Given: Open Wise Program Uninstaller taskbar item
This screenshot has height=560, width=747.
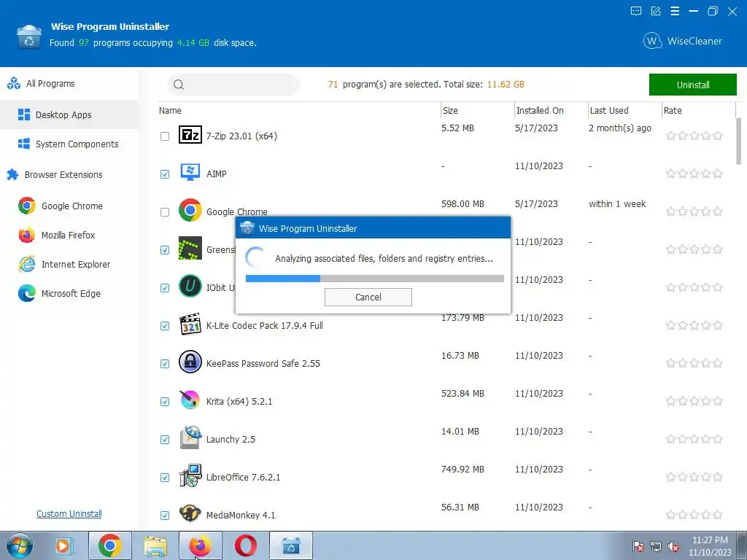Looking at the screenshot, I should (x=291, y=545).
